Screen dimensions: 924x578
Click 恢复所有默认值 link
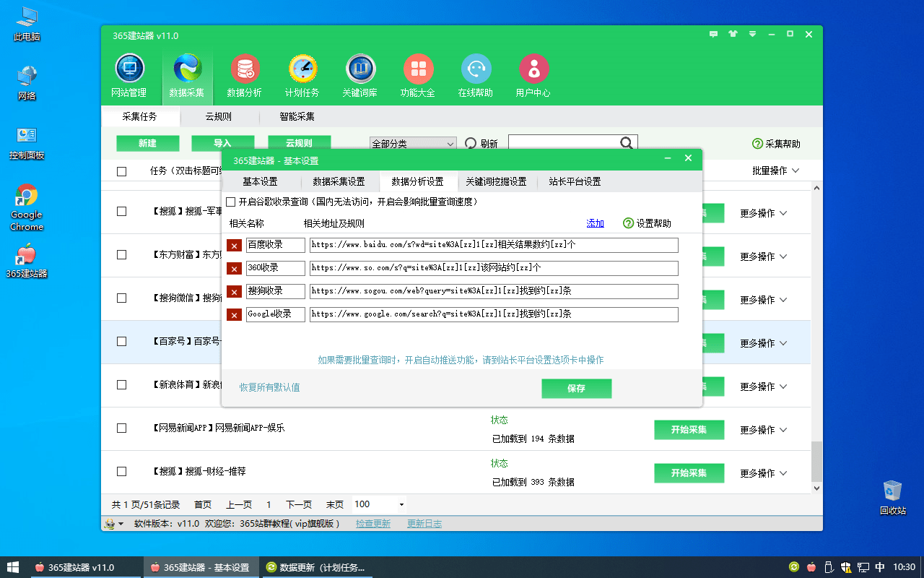270,387
